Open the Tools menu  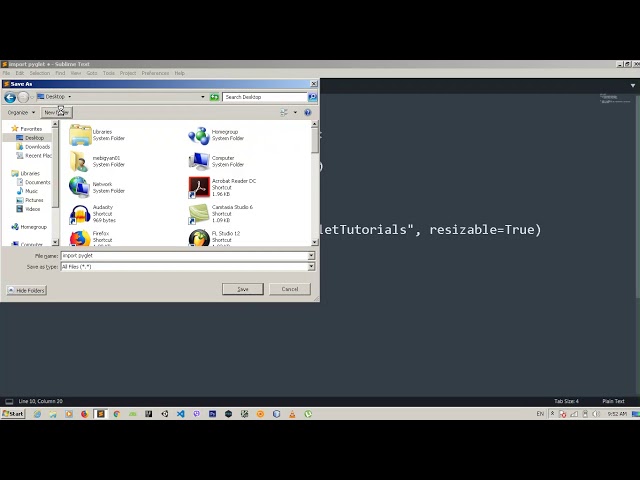coord(109,73)
